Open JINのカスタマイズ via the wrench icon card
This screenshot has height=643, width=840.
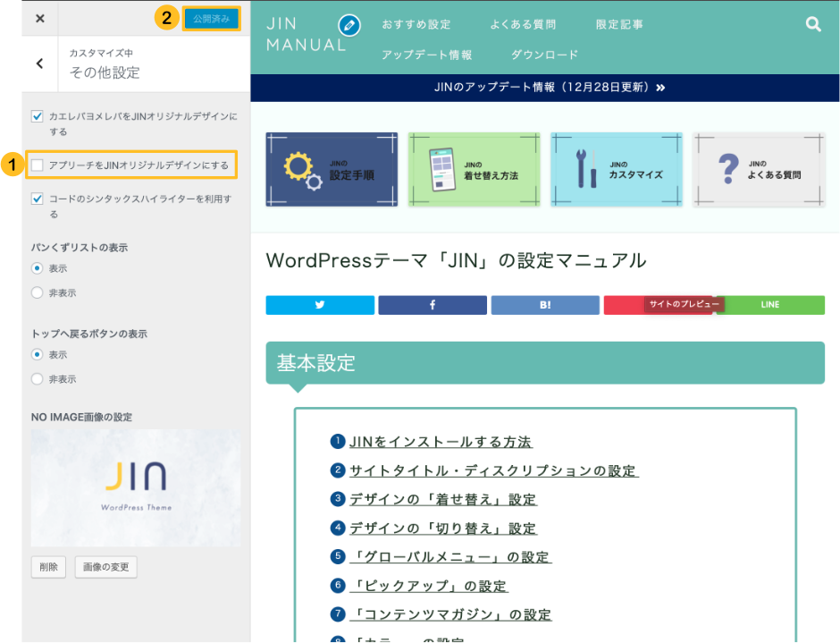click(x=617, y=169)
